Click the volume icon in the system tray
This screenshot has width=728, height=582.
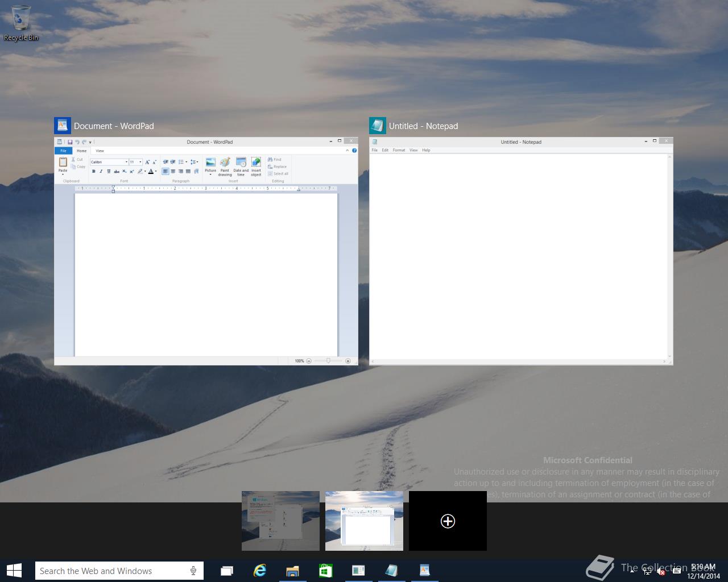pos(661,571)
